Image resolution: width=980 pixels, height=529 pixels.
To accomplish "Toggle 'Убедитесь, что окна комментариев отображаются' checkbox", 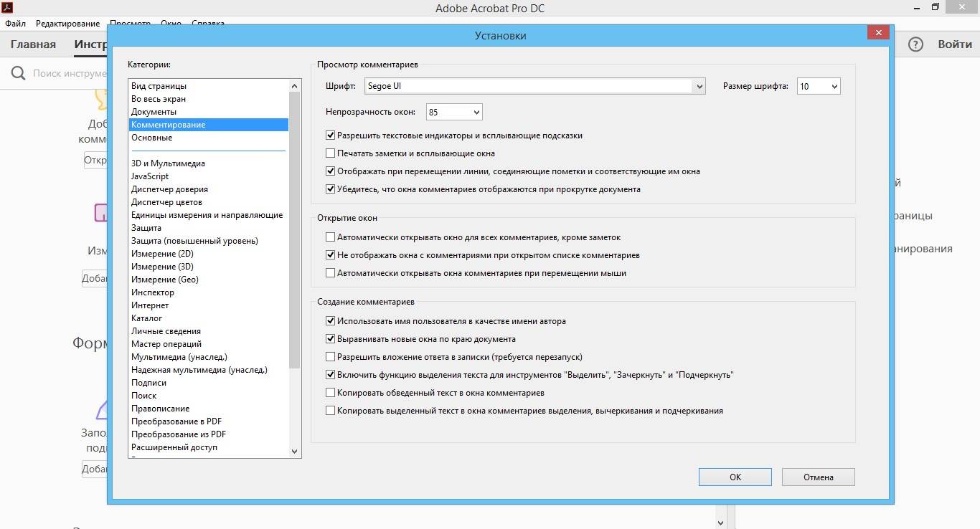I will [331, 189].
